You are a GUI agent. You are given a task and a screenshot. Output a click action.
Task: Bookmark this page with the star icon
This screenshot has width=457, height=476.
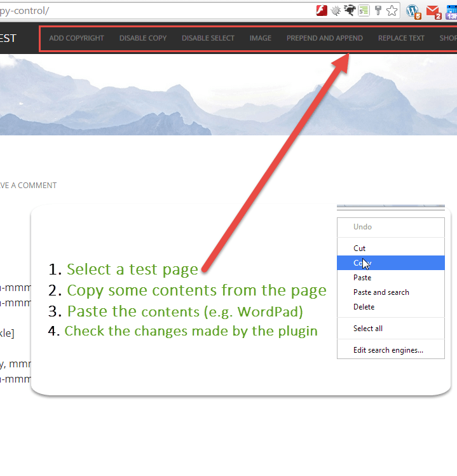click(392, 10)
